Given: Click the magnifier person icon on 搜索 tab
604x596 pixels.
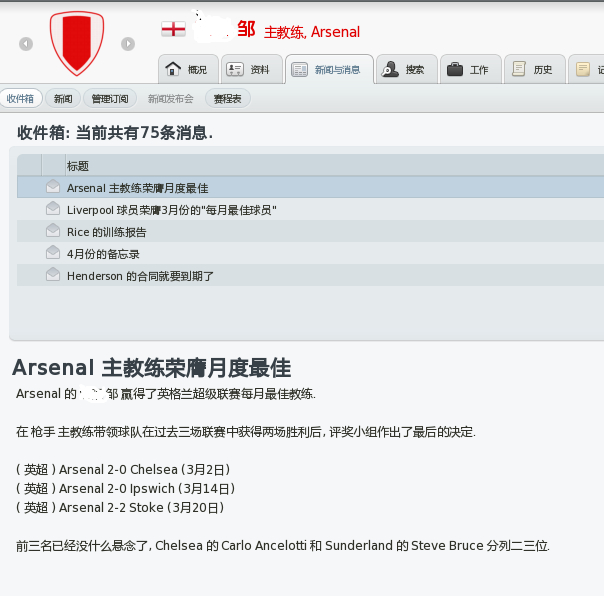Looking at the screenshot, I should 390,69.
